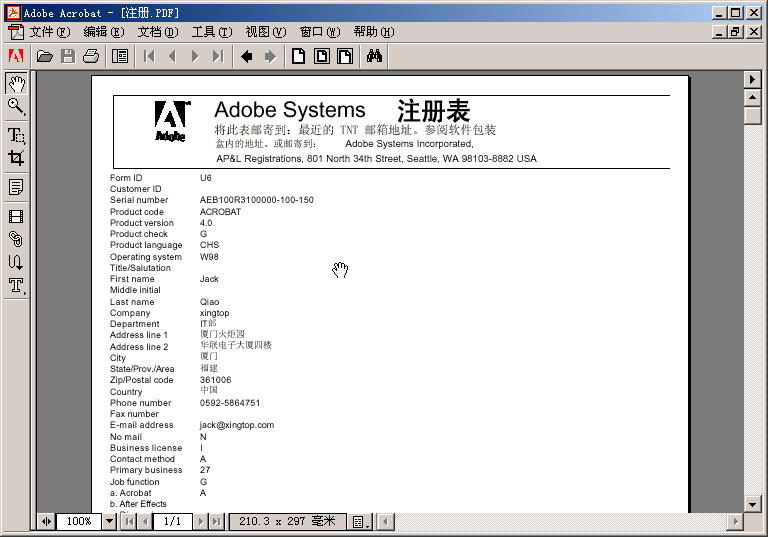Click the e-mail jack@xingtop.com
Viewport: 768px width, 537px height.
237,425
